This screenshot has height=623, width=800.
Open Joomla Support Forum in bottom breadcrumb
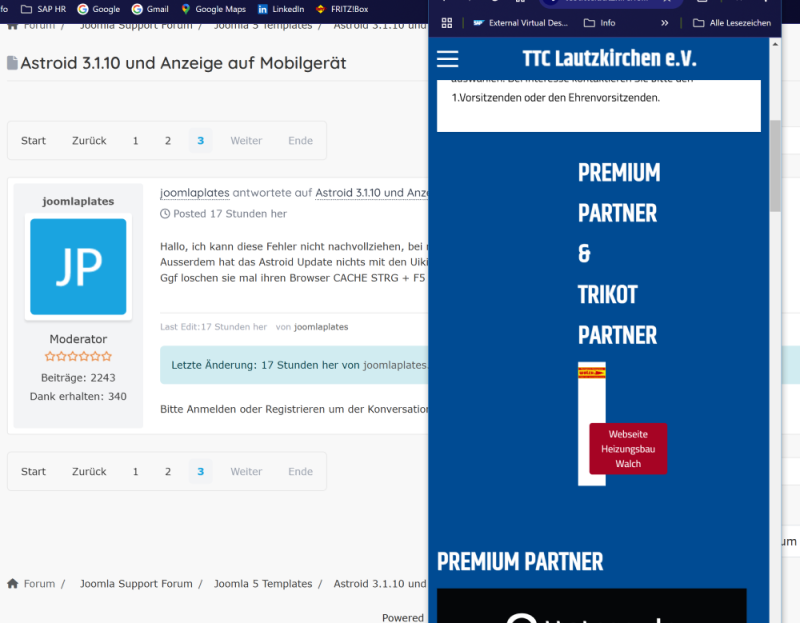pyautogui.click(x=136, y=584)
